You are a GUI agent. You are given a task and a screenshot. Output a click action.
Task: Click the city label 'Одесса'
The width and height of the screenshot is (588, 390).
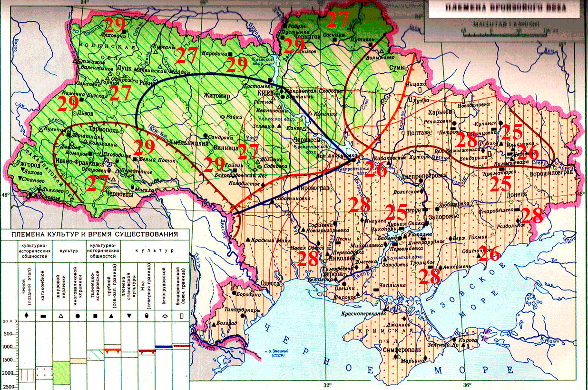pos(270,283)
